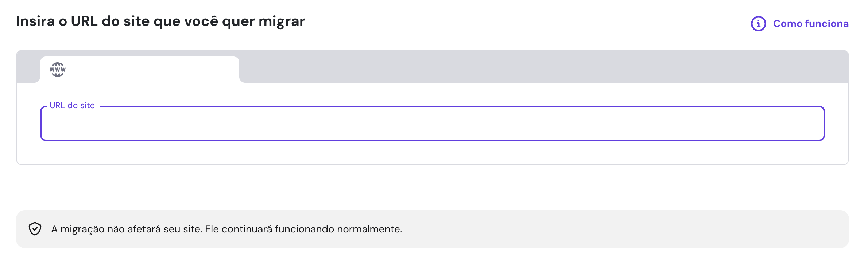Click the white card area below the URL field
The width and height of the screenshot is (868, 274).
click(432, 152)
